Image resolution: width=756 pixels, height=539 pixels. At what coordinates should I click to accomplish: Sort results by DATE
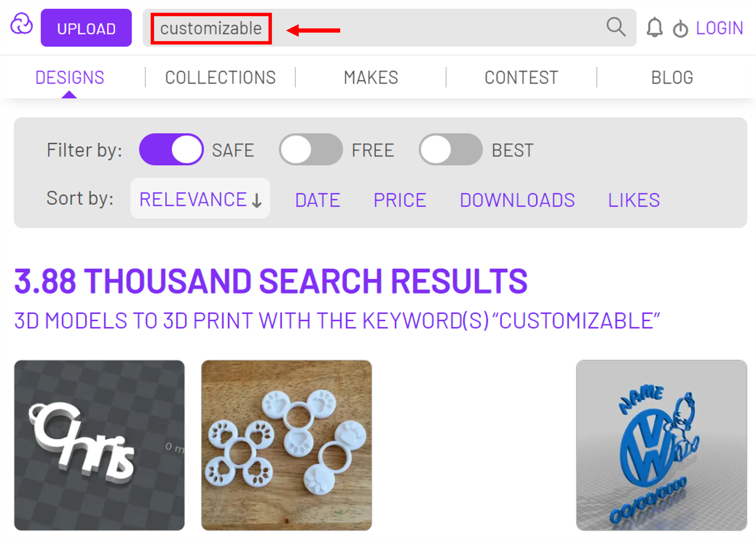(318, 199)
